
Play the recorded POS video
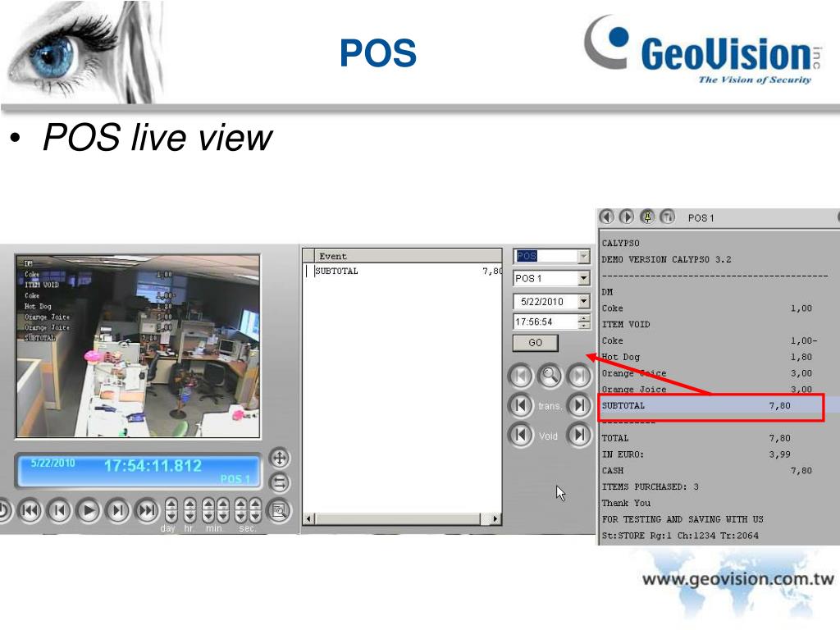[89, 510]
